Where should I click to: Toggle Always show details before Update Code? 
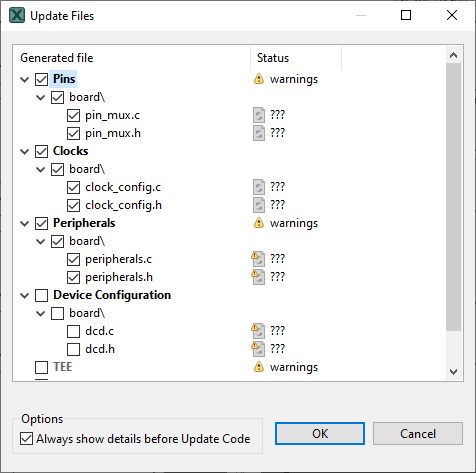[26, 439]
